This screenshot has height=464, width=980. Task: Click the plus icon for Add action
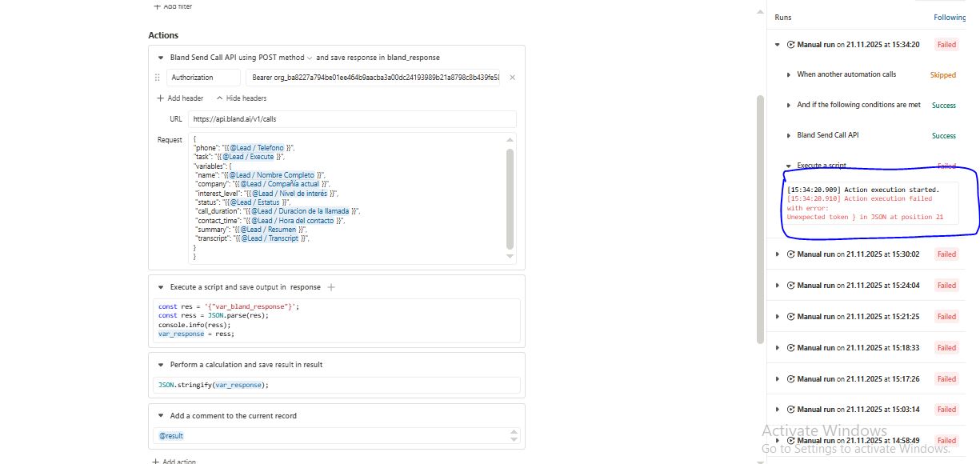tap(156, 462)
